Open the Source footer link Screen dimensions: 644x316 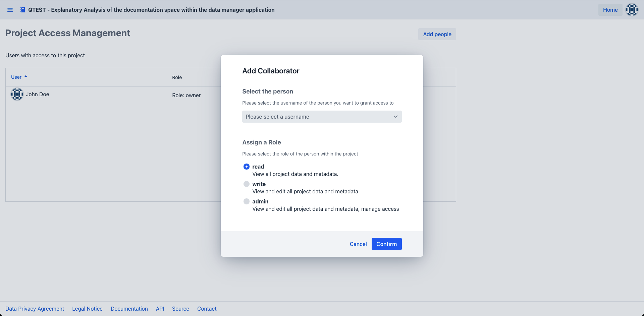tap(180, 309)
